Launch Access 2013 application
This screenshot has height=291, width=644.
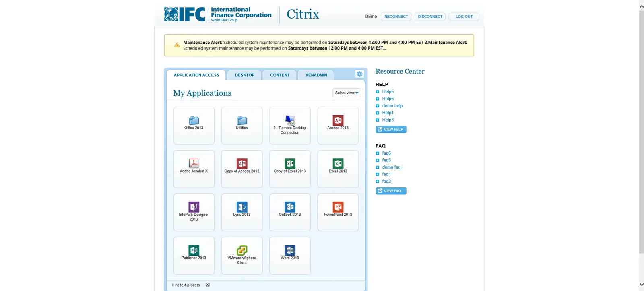tap(338, 126)
